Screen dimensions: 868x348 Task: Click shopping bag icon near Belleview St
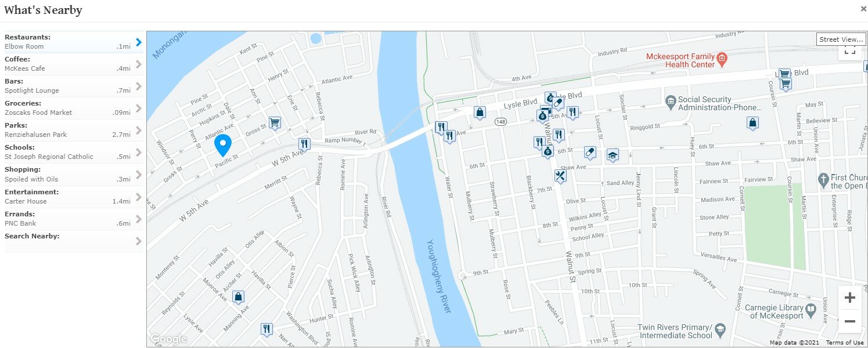[x=752, y=123]
